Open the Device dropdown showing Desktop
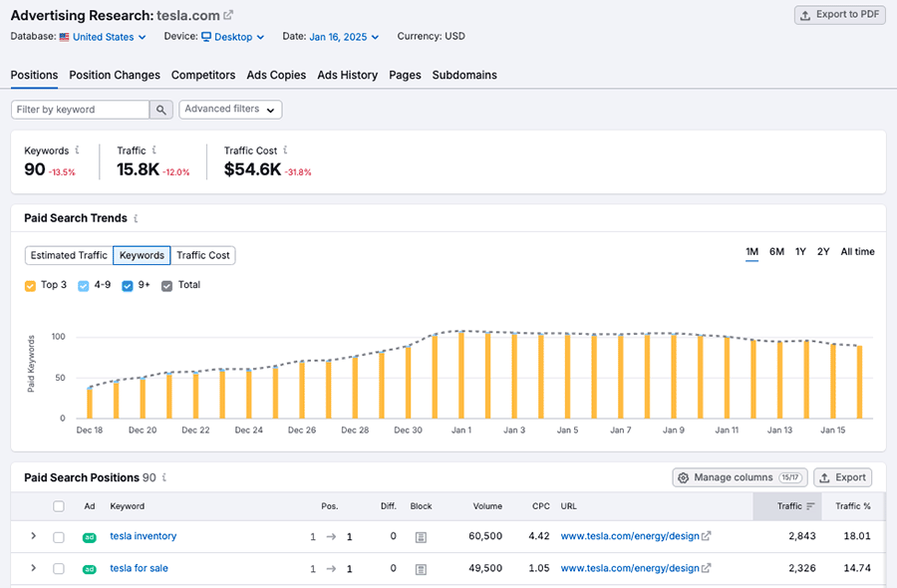 (232, 36)
